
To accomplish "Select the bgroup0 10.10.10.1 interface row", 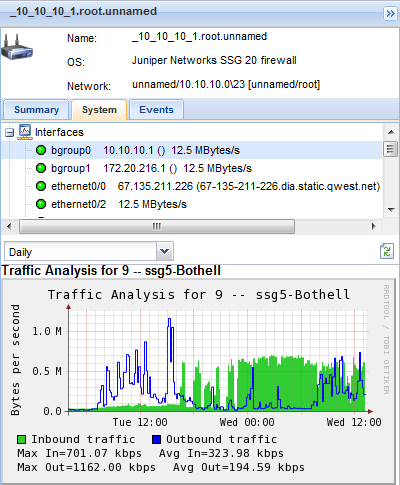I will point(191,150).
